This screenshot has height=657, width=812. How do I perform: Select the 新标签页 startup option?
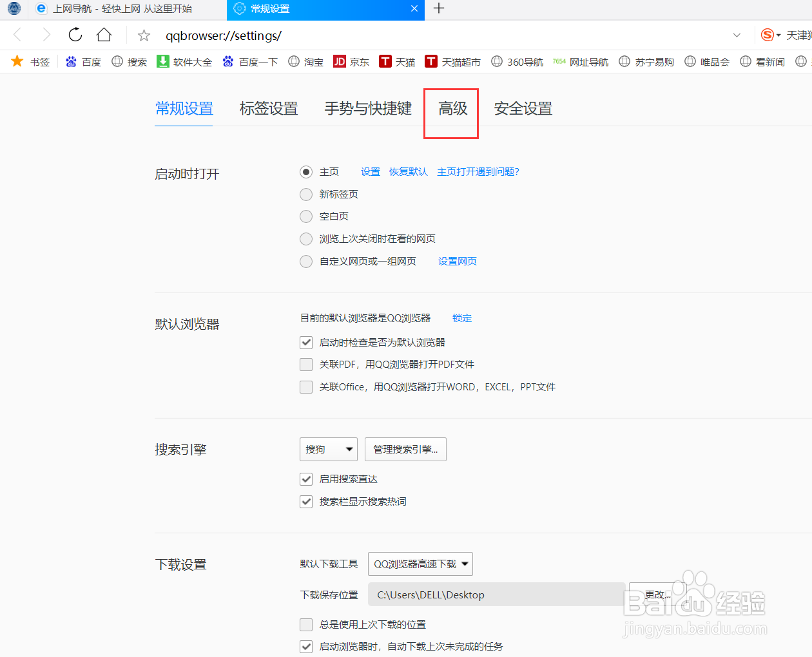click(306, 194)
